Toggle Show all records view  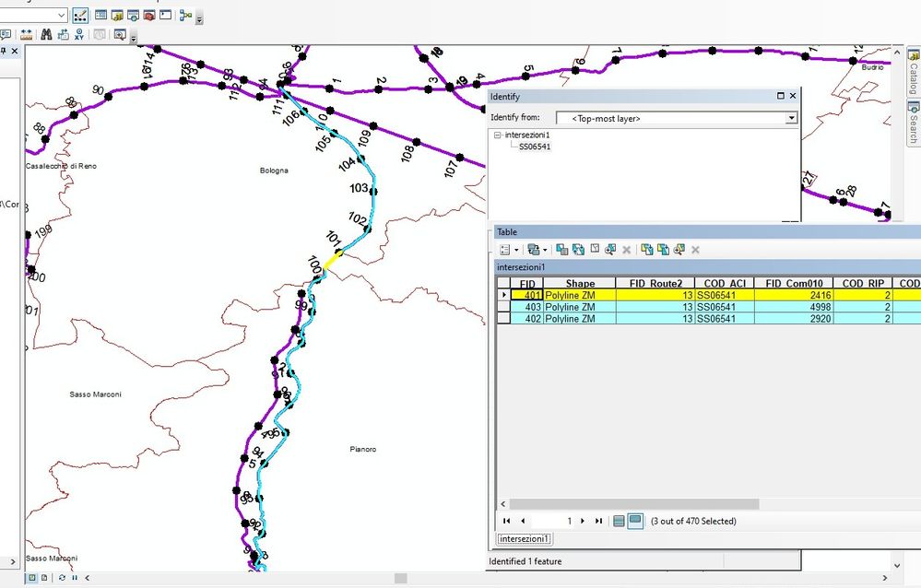pos(619,521)
